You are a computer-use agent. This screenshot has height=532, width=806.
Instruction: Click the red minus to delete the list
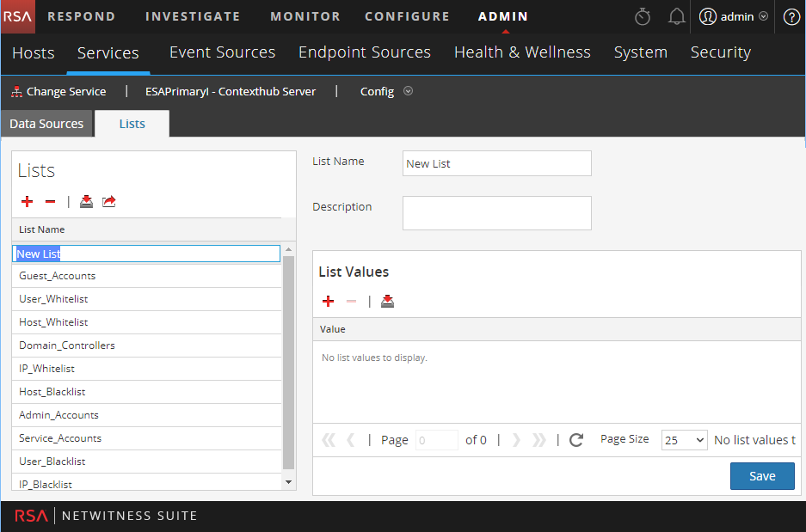(x=50, y=202)
